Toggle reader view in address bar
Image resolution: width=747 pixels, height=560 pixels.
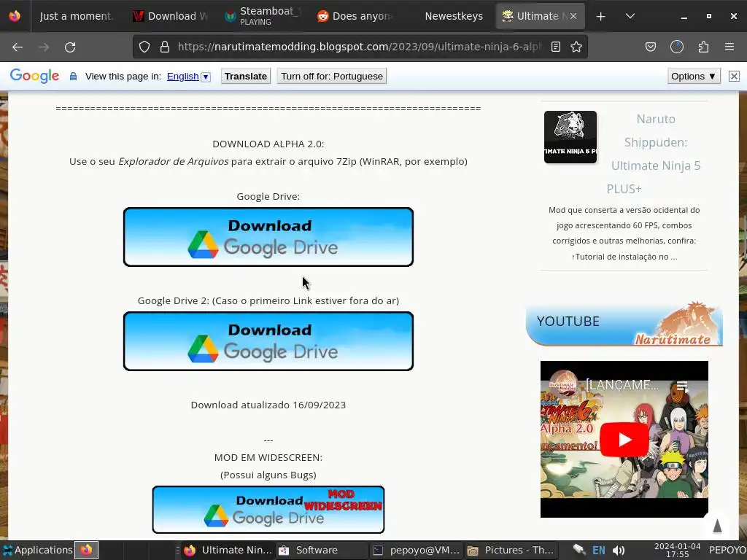pyautogui.click(x=555, y=47)
